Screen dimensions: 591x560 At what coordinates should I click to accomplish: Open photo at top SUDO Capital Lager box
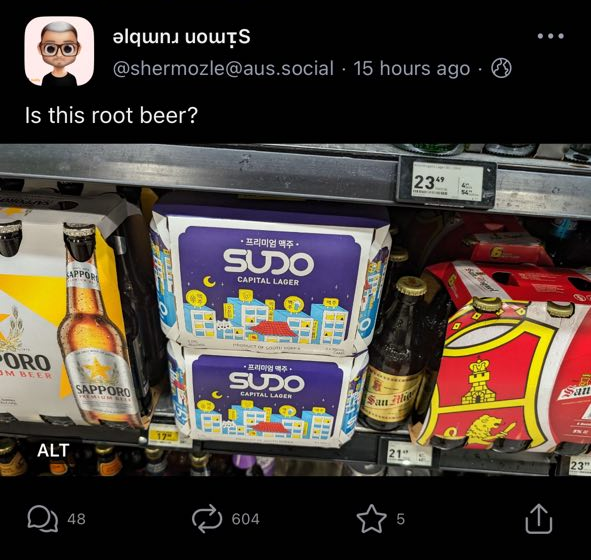point(270,275)
